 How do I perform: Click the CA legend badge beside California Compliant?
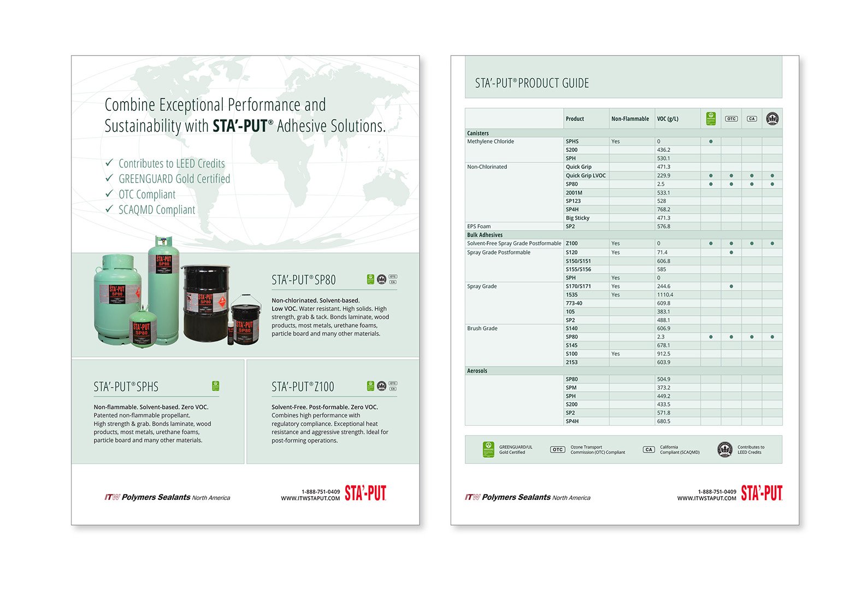coord(648,450)
